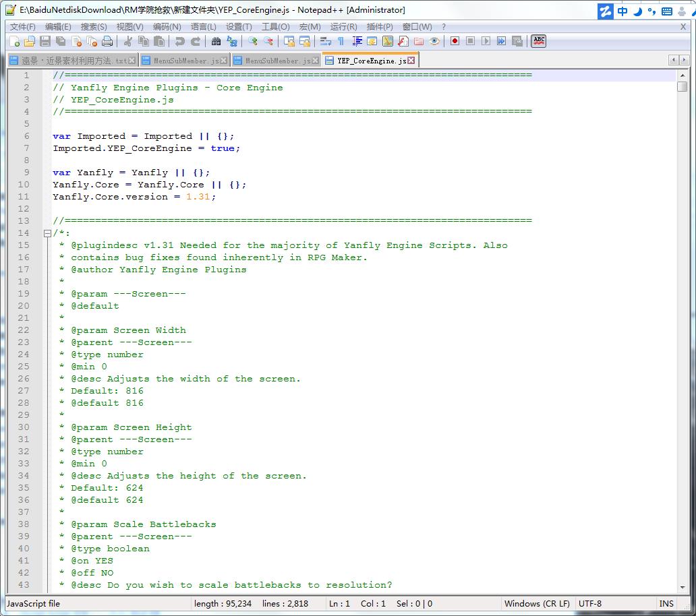Click the Zoom In magnifier icon
The width and height of the screenshot is (696, 616).
(252, 41)
